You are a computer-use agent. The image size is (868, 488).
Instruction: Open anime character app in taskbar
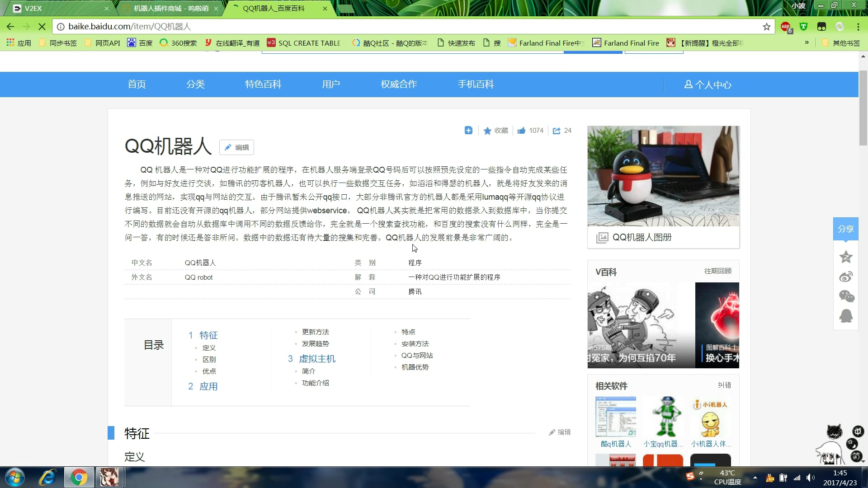click(x=109, y=478)
